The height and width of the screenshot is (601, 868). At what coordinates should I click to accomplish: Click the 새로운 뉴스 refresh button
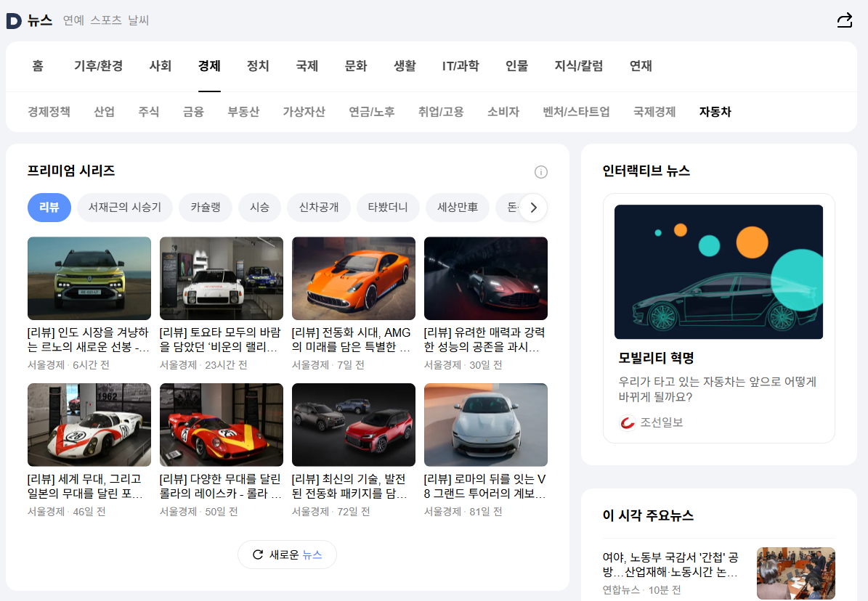click(x=288, y=555)
